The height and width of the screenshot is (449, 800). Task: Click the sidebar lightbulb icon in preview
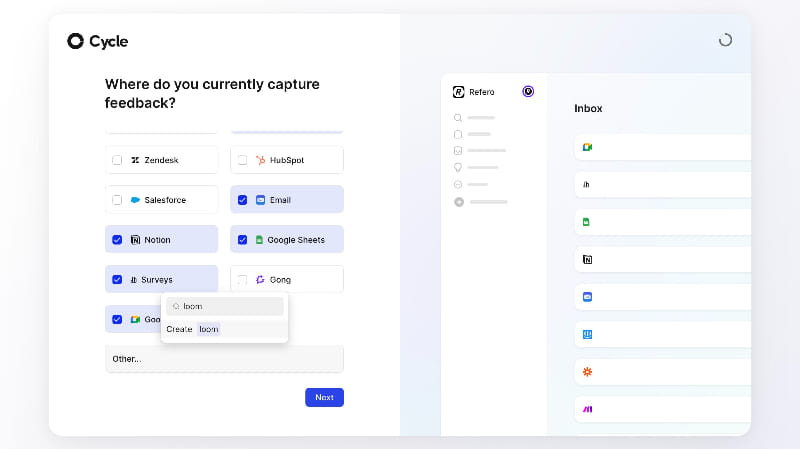point(458,167)
